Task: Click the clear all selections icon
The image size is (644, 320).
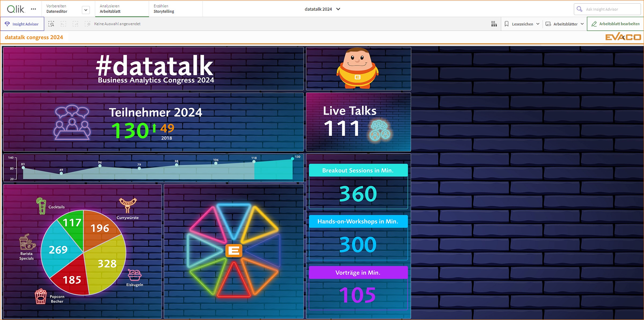Action: tap(87, 24)
